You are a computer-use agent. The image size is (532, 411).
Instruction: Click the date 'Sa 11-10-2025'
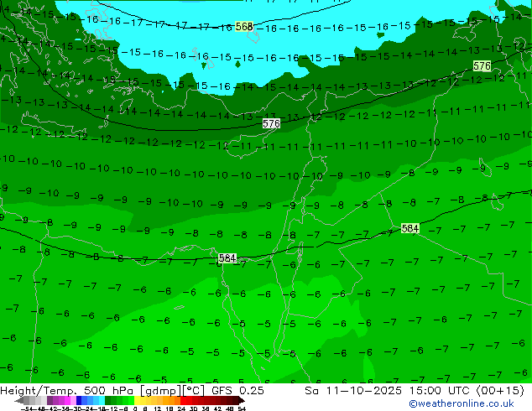click(x=353, y=390)
